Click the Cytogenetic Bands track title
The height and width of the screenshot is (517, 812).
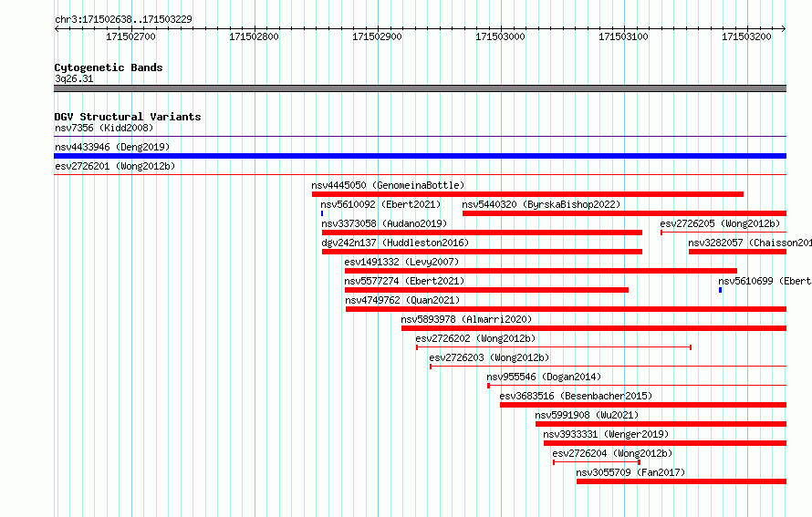(109, 67)
